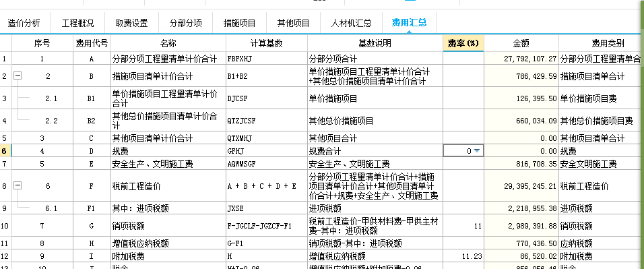Select the F-JGCLF-JGZCF-F1 calculation base cell

(x=267, y=225)
